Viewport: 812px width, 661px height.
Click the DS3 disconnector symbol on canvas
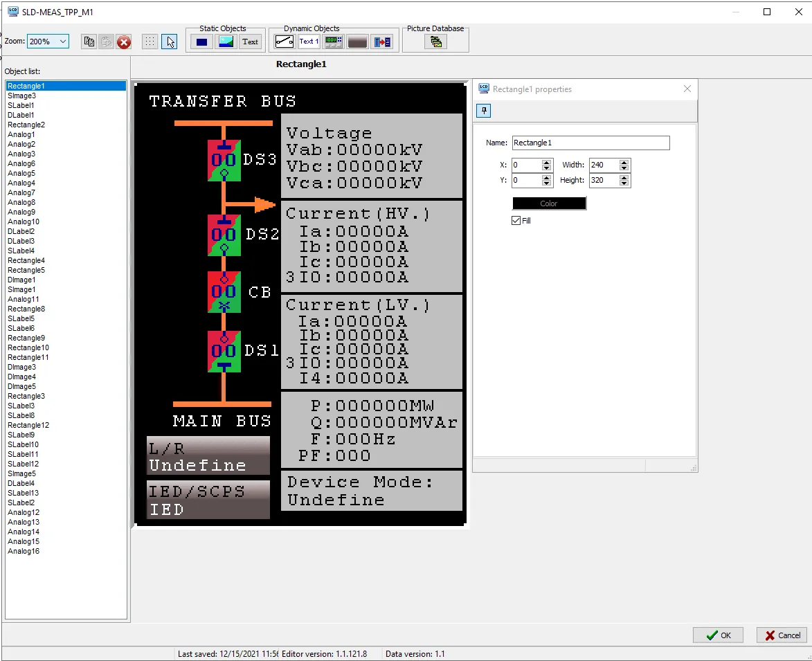click(224, 161)
